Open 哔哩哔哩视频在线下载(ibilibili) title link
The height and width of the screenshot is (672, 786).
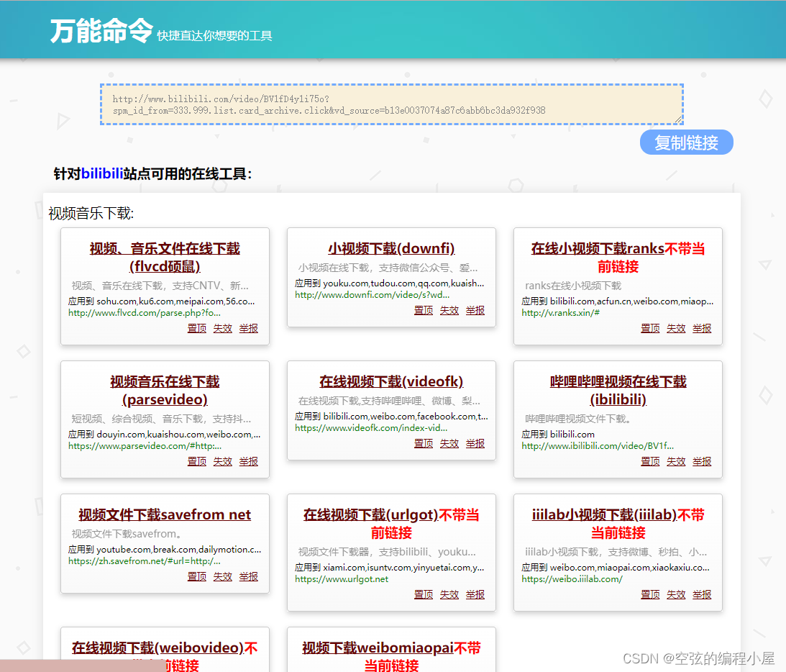pos(618,390)
